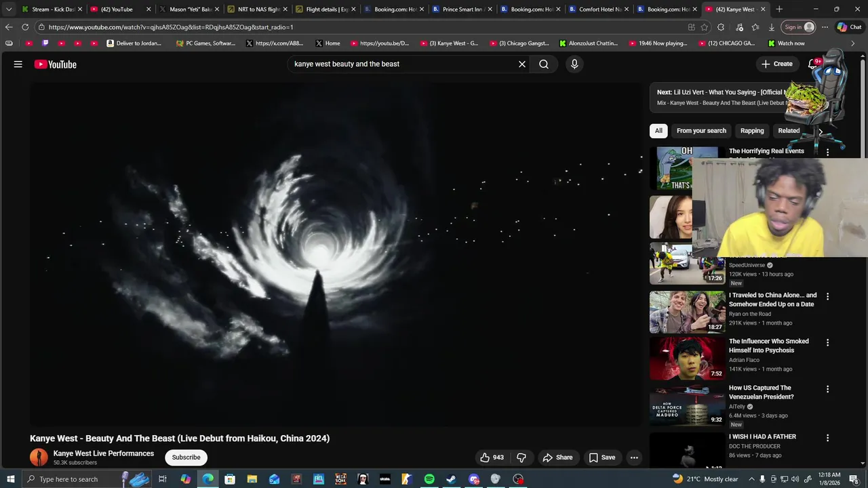The image size is (868, 488).
Task: Switch to the Flight details Expedia tab
Action: (326, 9)
